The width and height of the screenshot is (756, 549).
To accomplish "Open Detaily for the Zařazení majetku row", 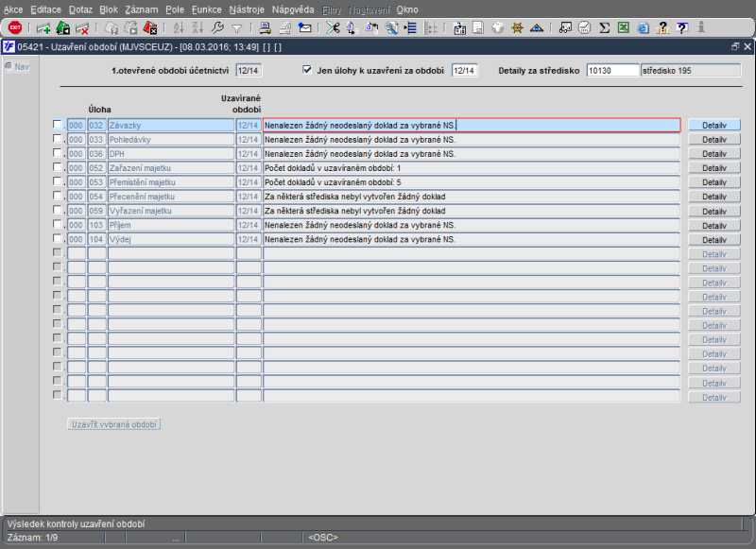I will (x=714, y=168).
